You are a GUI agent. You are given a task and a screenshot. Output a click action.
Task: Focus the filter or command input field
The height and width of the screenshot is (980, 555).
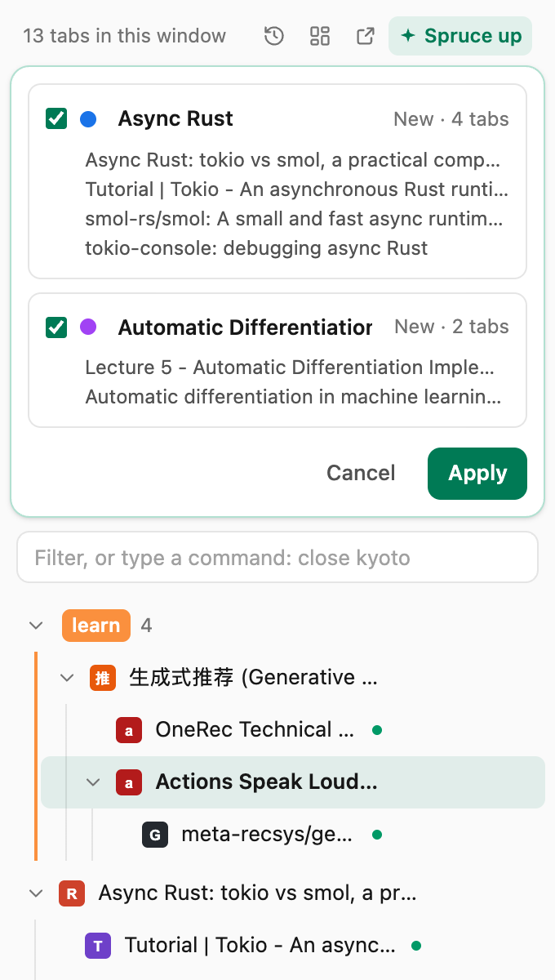pos(277,558)
